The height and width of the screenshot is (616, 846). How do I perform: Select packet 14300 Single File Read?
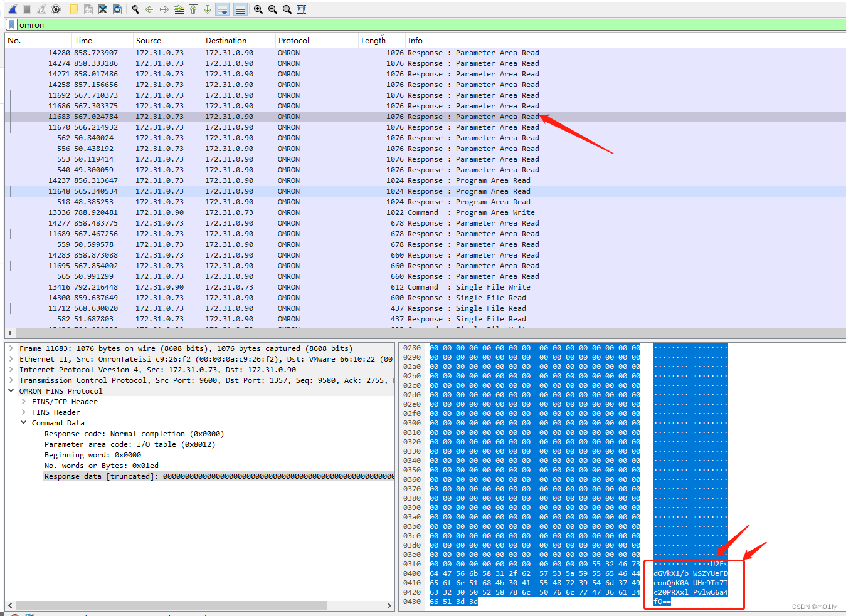(x=425, y=298)
